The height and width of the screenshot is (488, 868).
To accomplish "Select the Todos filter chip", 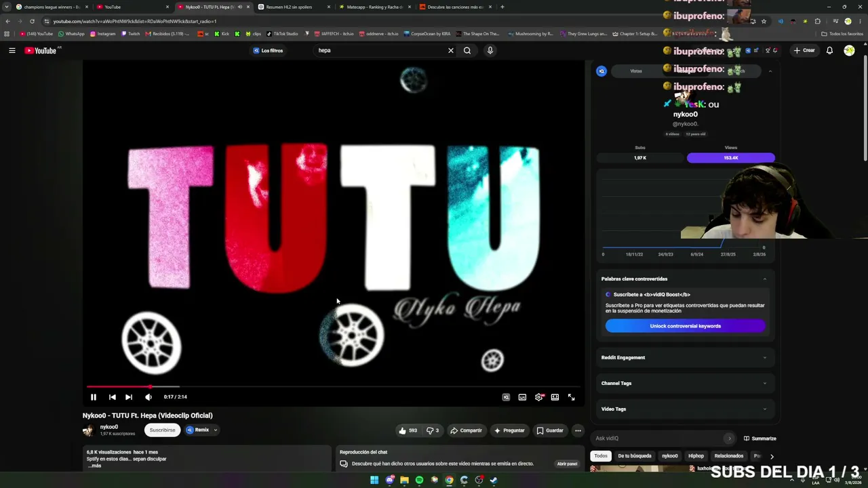I will [x=601, y=456].
